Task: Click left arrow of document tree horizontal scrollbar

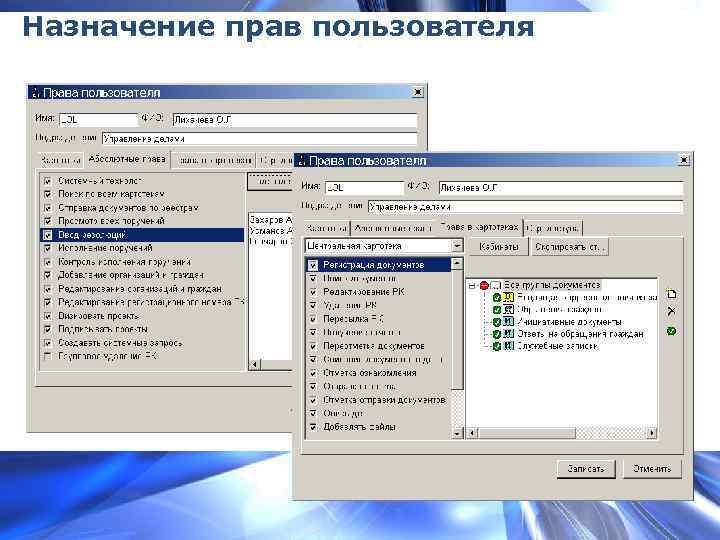Action: point(472,433)
